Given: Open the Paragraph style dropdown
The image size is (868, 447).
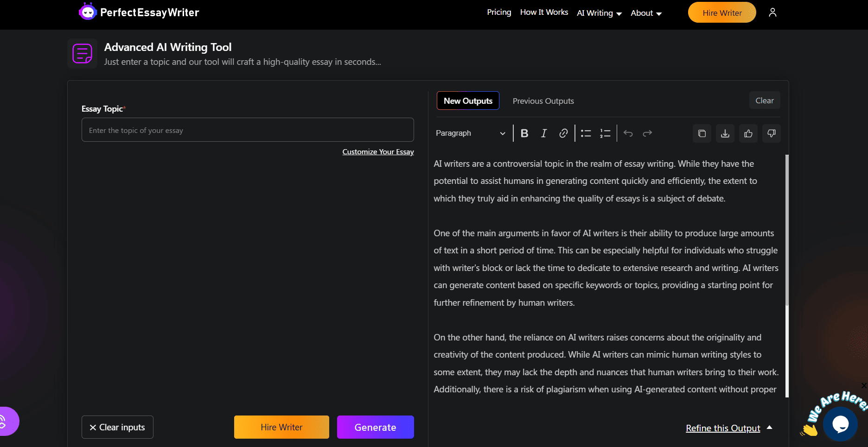Looking at the screenshot, I should [x=470, y=133].
